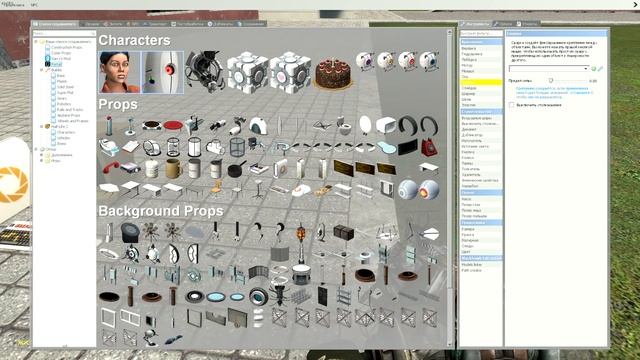The image size is (640, 360).
Task: Spawn the clipboard prop
Action: pos(131,147)
